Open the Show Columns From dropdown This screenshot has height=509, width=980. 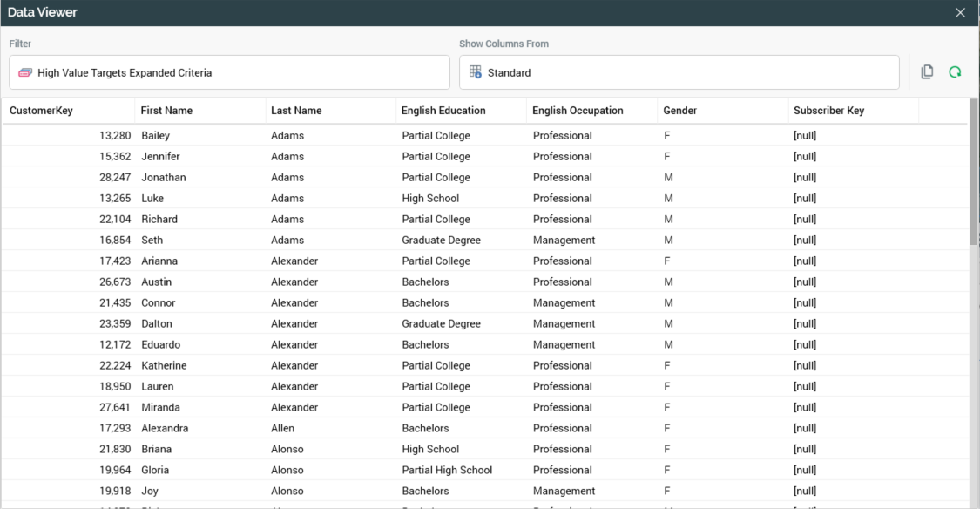tap(679, 73)
